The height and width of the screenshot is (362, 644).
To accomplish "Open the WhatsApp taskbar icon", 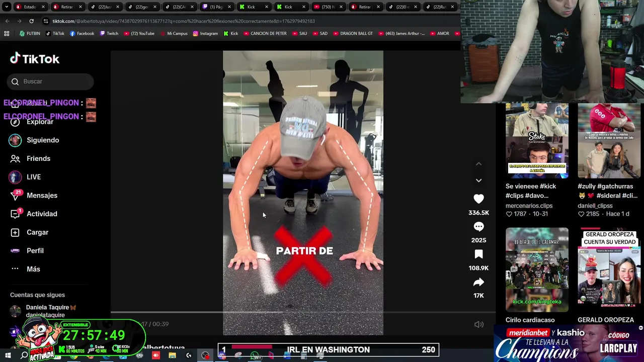I will click(x=255, y=356).
